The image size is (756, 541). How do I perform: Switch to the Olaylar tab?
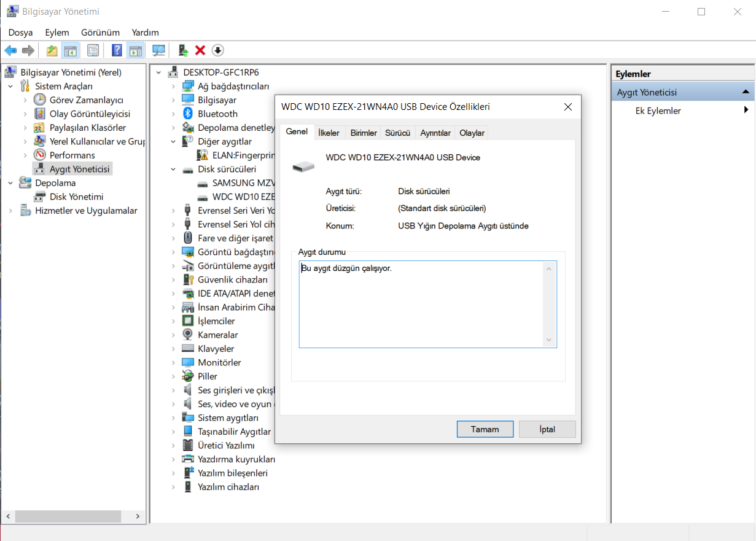[x=472, y=133]
